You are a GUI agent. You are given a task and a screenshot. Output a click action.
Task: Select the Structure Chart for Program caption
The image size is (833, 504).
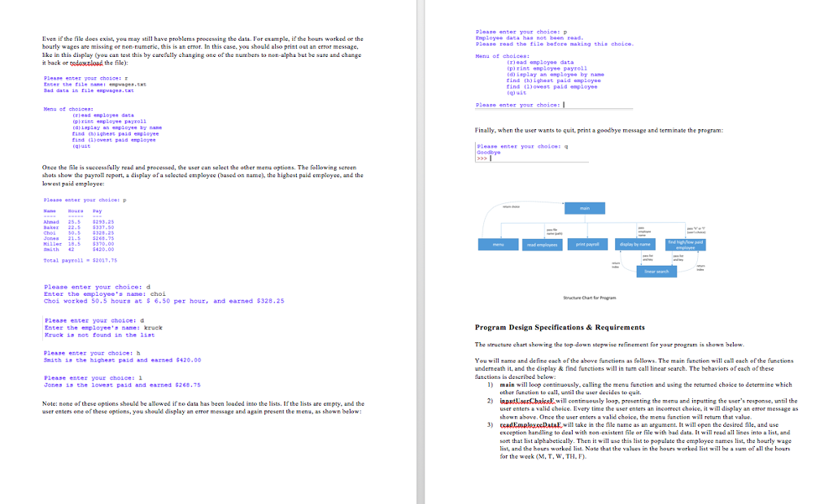589,296
